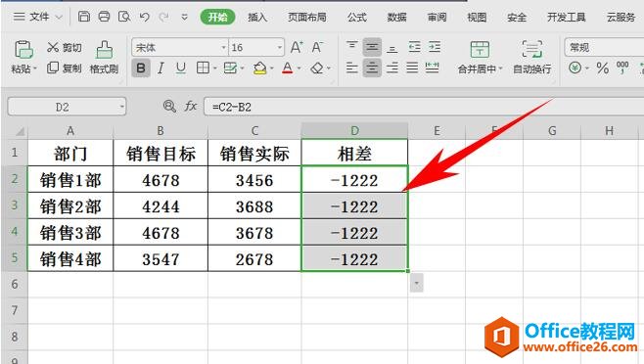
Task: Decrease font size with the smaller A
Action: point(317,47)
